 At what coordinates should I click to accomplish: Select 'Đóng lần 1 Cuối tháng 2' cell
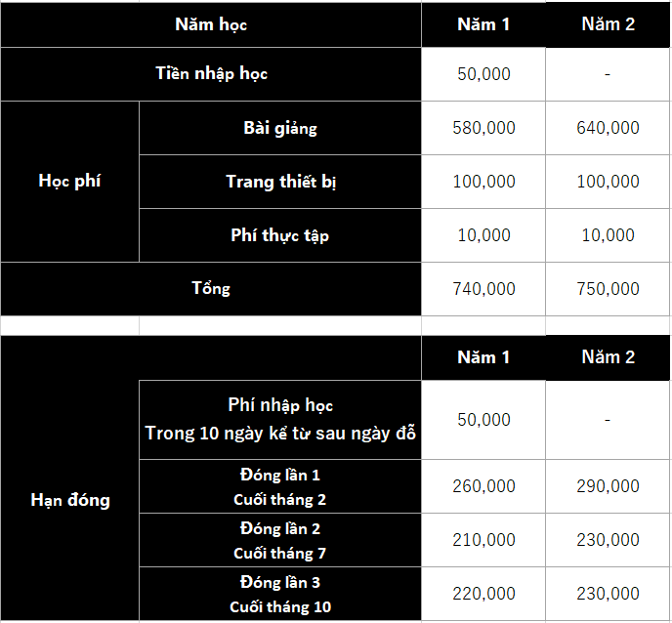[x=280, y=486]
